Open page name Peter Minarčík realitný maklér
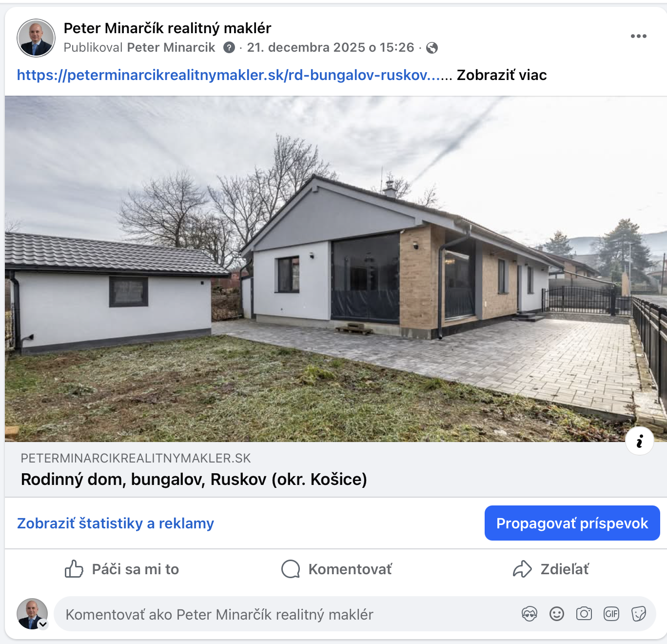The image size is (667, 644). tap(167, 28)
